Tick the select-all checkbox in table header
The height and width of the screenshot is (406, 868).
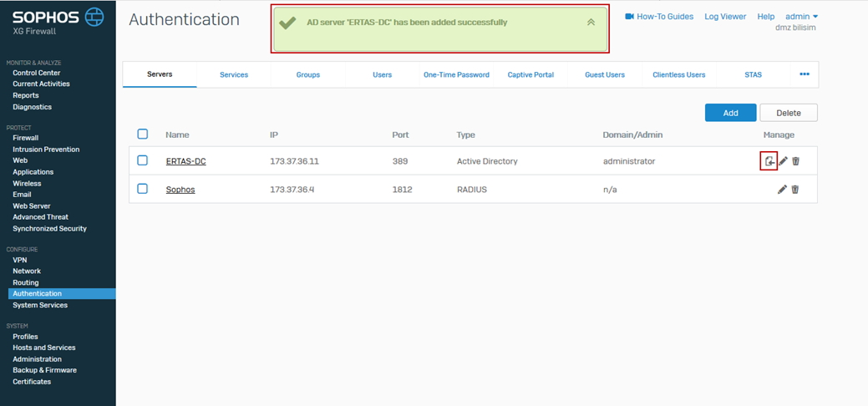[x=143, y=134]
